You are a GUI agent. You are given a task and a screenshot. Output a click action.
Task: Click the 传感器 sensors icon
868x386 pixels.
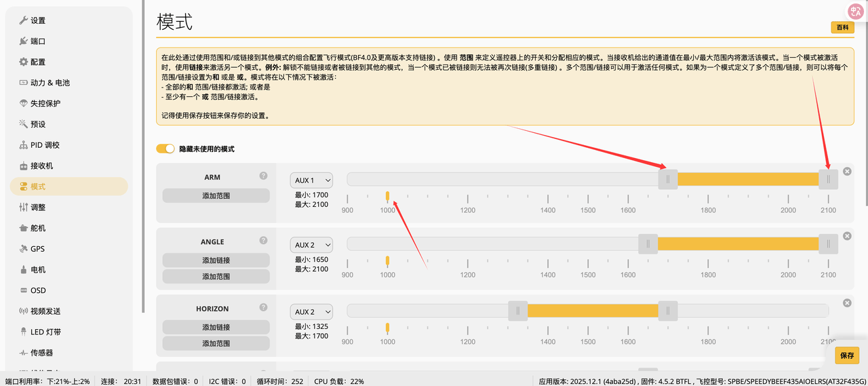pyautogui.click(x=24, y=353)
